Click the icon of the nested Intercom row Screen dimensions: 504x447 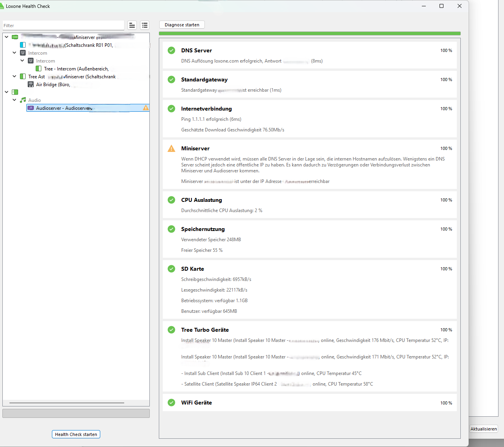(31, 61)
